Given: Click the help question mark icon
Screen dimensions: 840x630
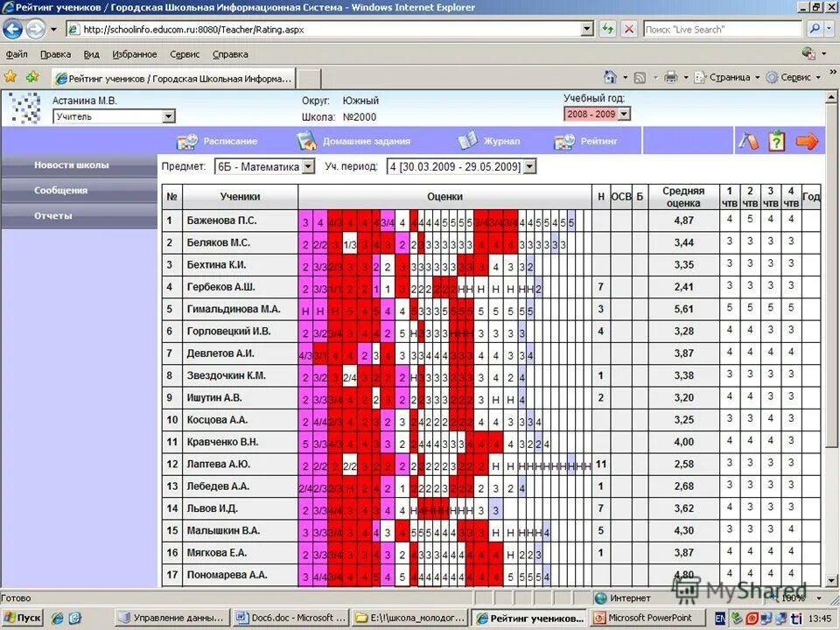Looking at the screenshot, I should pos(777,142).
